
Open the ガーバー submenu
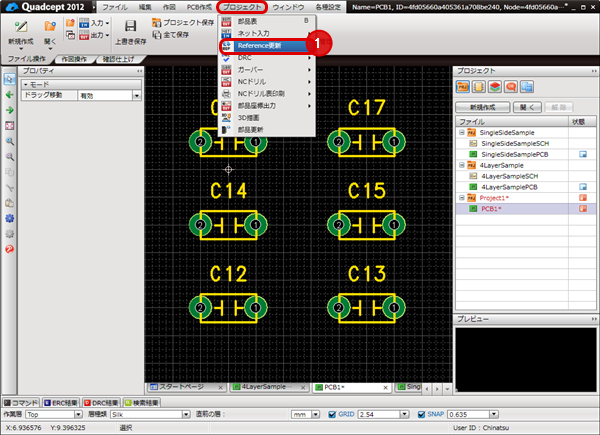[x=267, y=70]
